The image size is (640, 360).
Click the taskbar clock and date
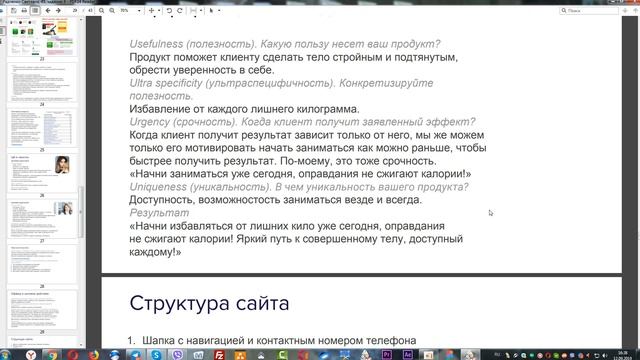623,355
